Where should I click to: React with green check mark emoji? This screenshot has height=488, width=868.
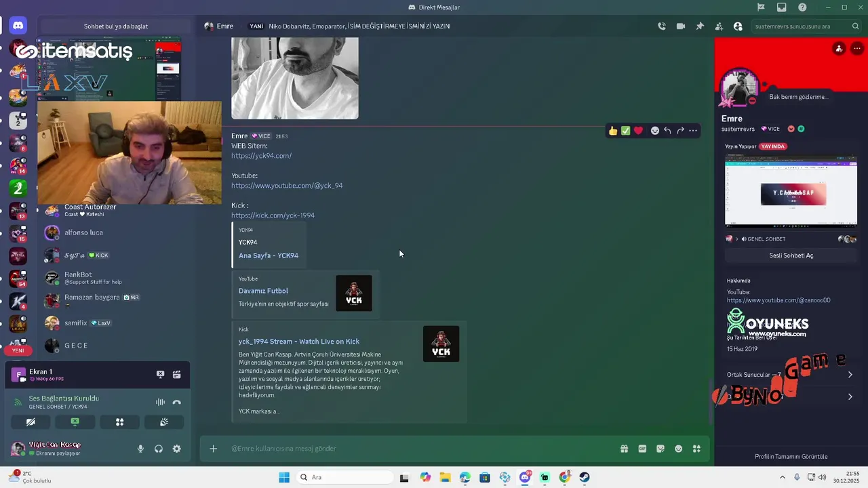pyautogui.click(x=625, y=131)
